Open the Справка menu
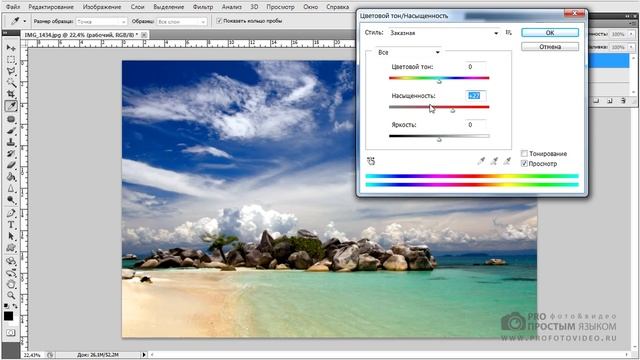Screen dimensions: 640x360 (x=338, y=7)
